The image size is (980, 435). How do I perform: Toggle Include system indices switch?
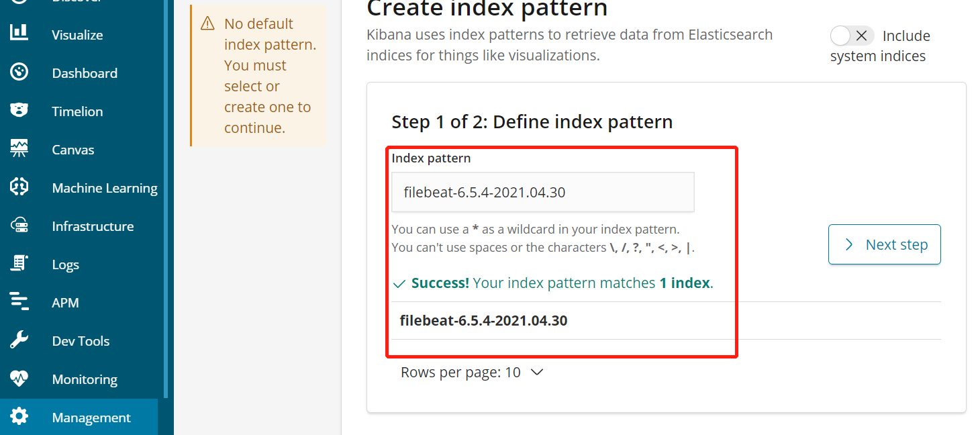coord(852,36)
